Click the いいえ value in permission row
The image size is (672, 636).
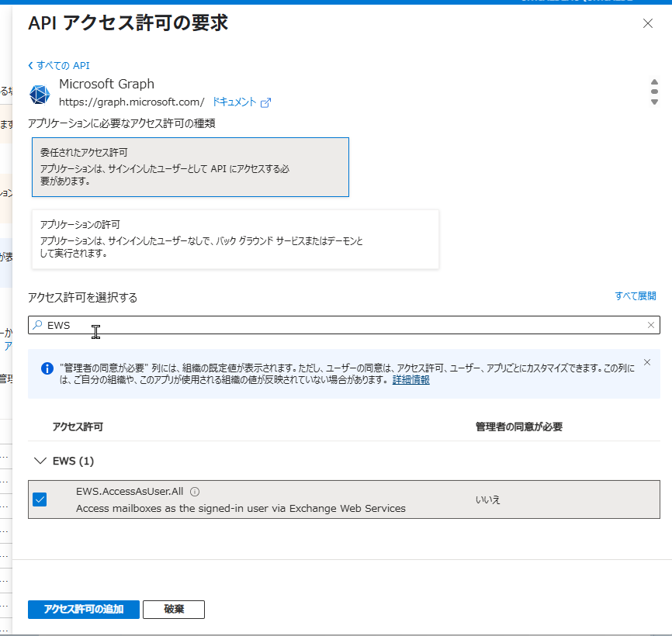click(x=488, y=499)
